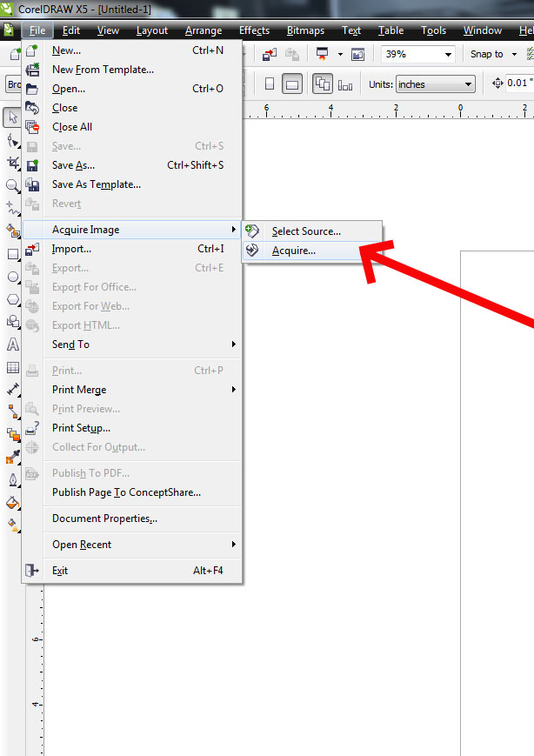This screenshot has height=756, width=534.
Task: Select the Polygon tool in toolbox
Action: pyautogui.click(x=12, y=299)
